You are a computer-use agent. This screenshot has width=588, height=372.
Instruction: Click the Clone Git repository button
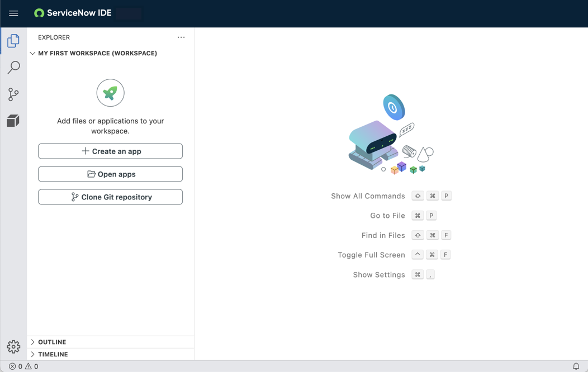coord(110,197)
